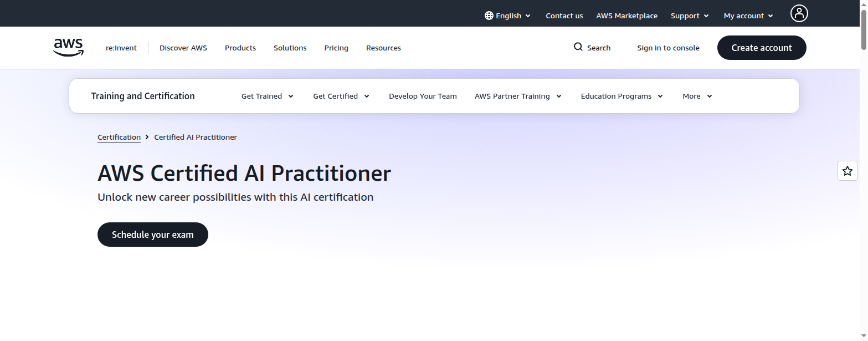868x341 pixels.
Task: Expand the Support dropdown
Action: coord(690,16)
